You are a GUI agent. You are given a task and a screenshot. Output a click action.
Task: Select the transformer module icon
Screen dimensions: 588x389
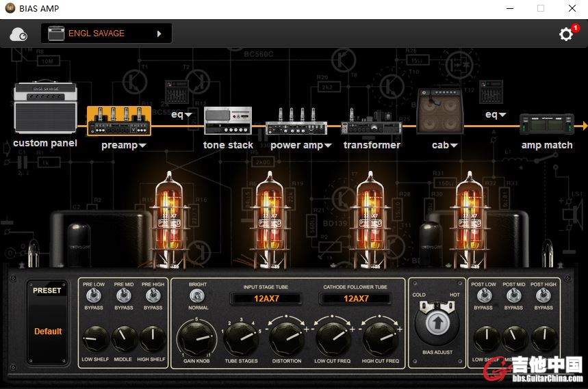pyautogui.click(x=371, y=124)
